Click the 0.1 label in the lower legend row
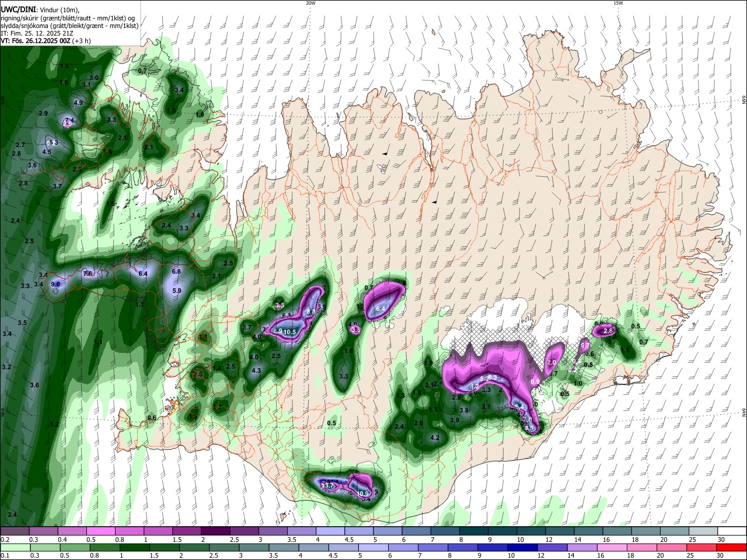Viewport: 747px width, 560px height. click(5, 555)
